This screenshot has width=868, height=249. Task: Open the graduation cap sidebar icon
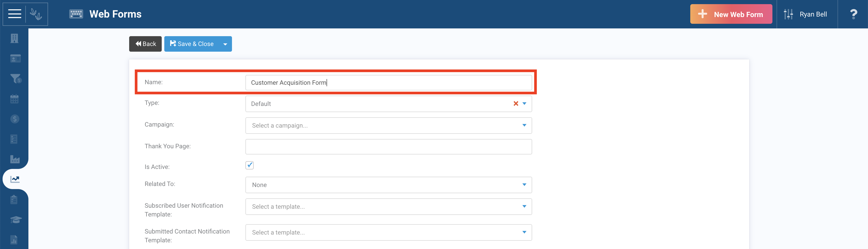click(x=16, y=220)
